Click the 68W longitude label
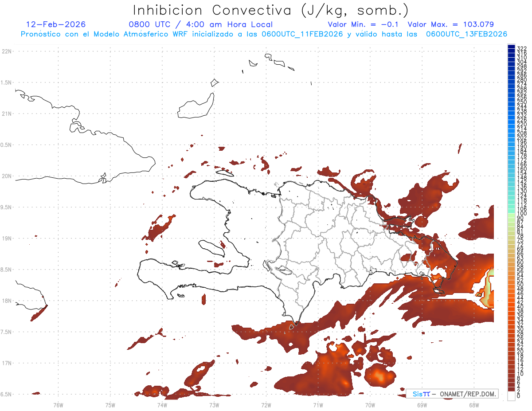The width and height of the screenshot is (532, 411). pos(474,404)
